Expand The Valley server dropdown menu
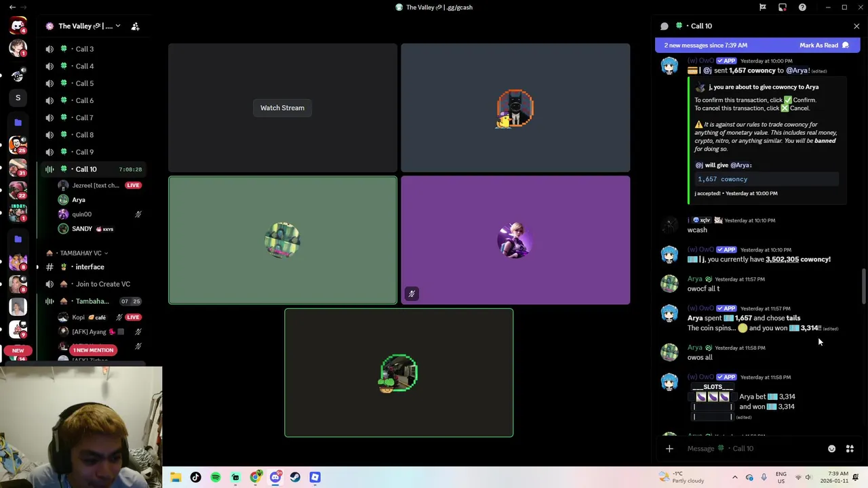 117,26
